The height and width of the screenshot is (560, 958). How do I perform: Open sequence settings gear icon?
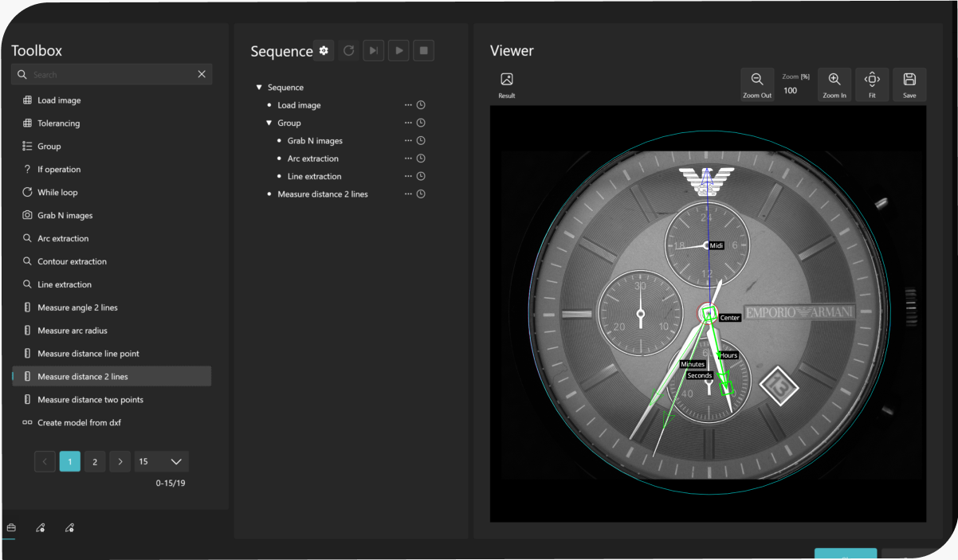point(324,51)
